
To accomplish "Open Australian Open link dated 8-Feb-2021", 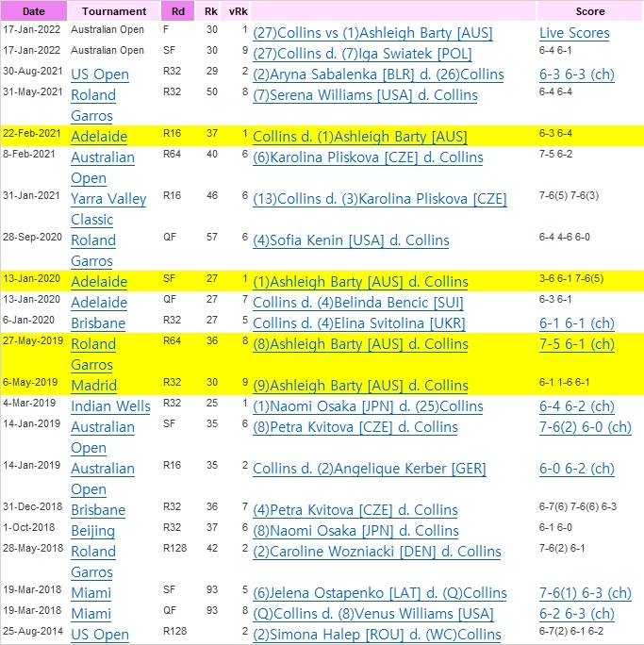I will 103,168.
